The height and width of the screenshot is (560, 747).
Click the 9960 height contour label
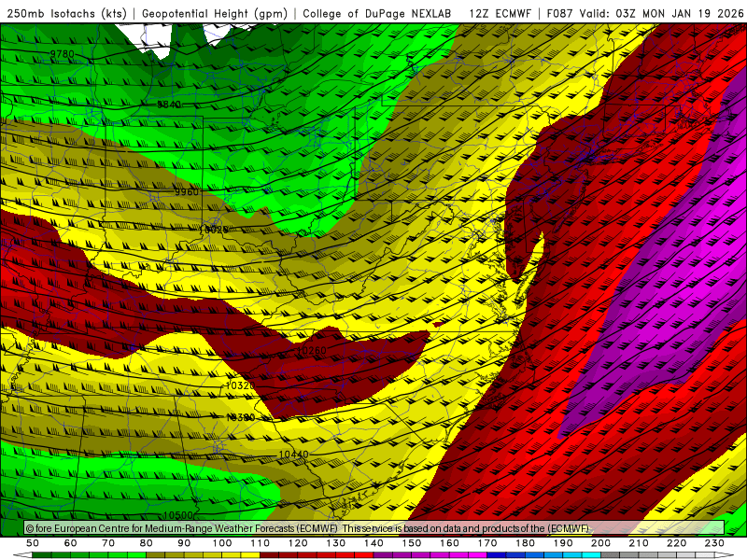click(187, 192)
